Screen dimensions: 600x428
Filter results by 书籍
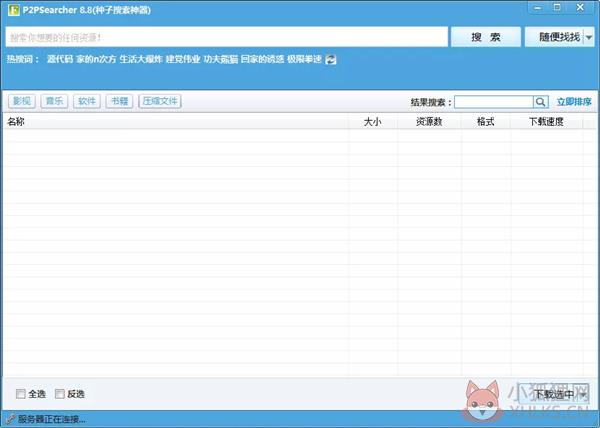click(119, 101)
